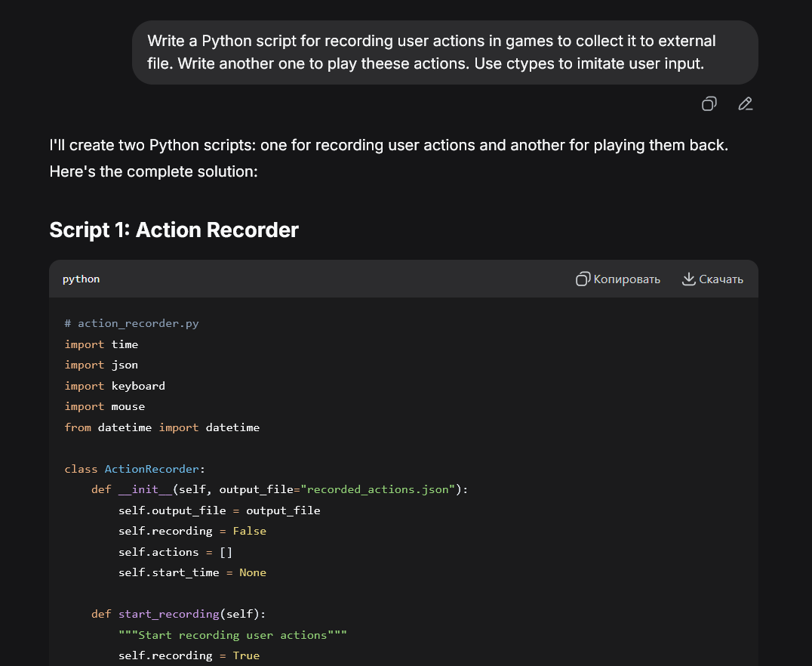The height and width of the screenshot is (666, 812).
Task: Click the user prompt message bubble
Action: 444,52
